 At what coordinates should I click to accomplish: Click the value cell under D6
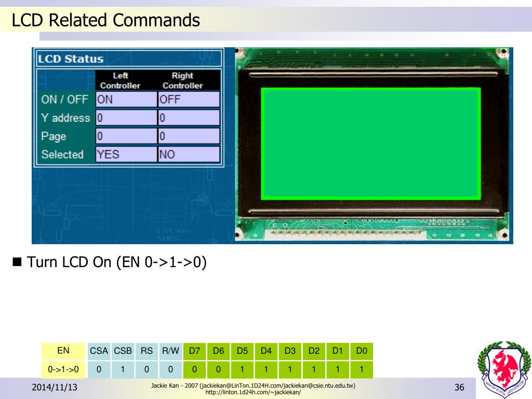point(219,369)
